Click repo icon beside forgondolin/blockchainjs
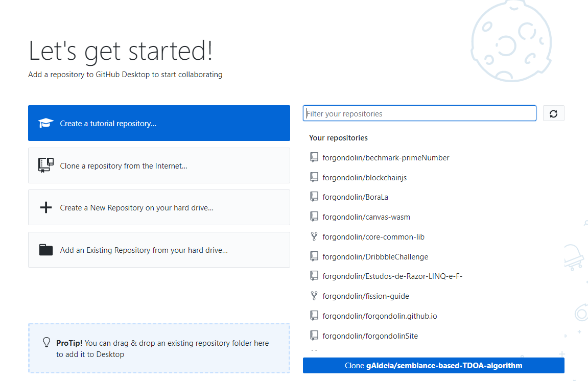588x381 pixels. pyautogui.click(x=314, y=177)
